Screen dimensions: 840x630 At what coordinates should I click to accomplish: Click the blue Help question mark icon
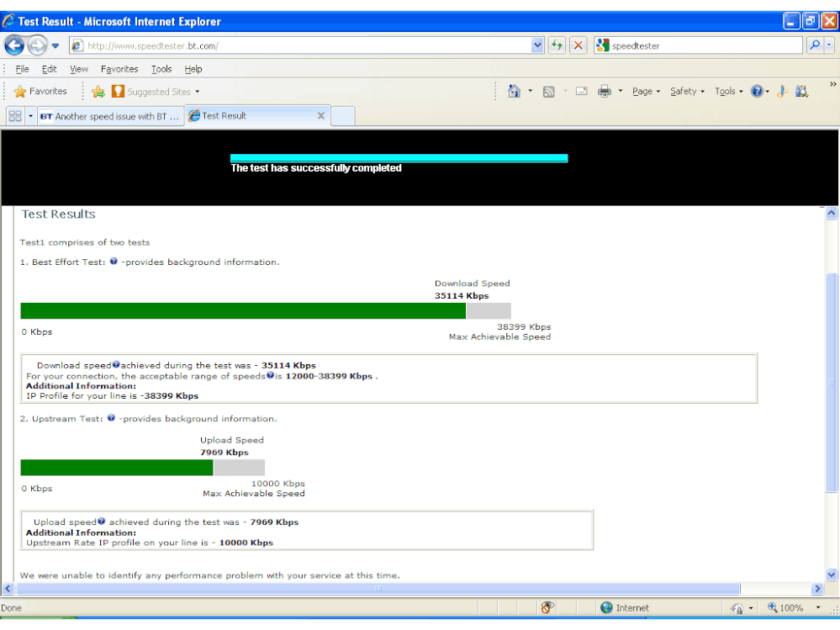pos(757,91)
